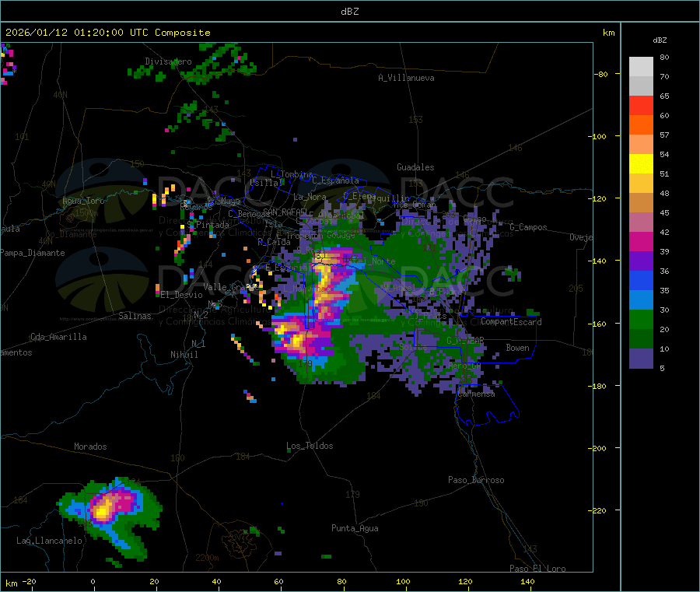Viewport: 700px width, 592px height.
Task: Click the 60 km horizontal axis tick
Action: click(x=278, y=582)
